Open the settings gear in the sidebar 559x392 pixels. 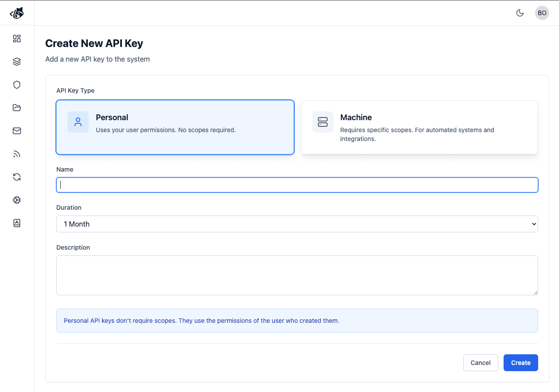[17, 200]
